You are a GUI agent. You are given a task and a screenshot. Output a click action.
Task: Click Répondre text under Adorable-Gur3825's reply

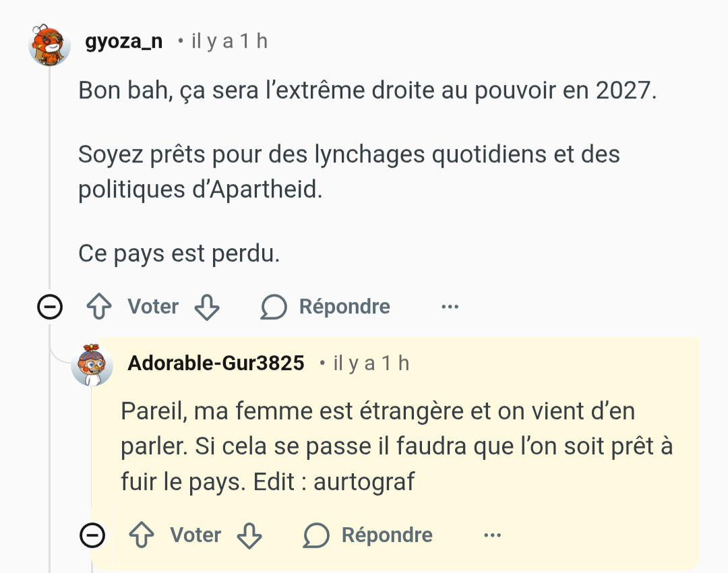click(x=387, y=536)
